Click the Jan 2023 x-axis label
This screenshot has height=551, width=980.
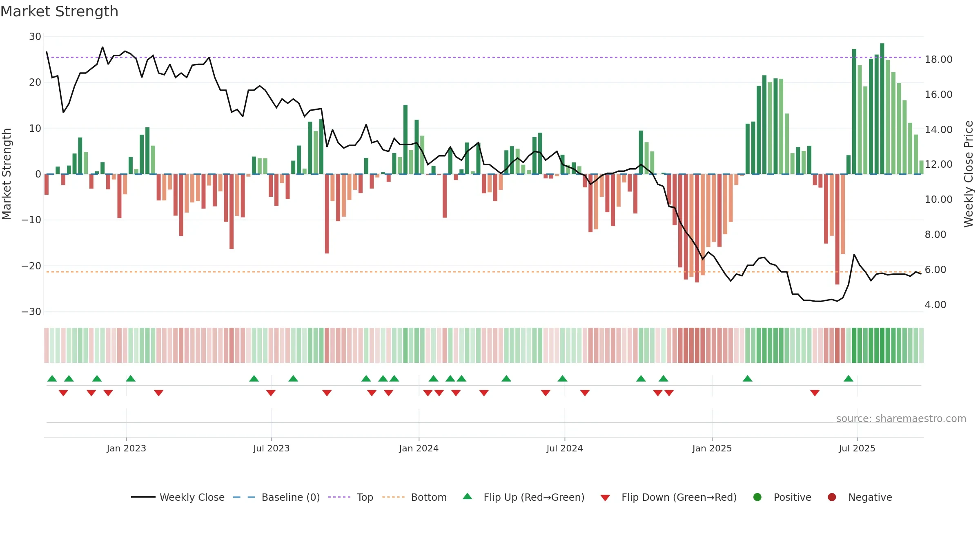pos(126,448)
